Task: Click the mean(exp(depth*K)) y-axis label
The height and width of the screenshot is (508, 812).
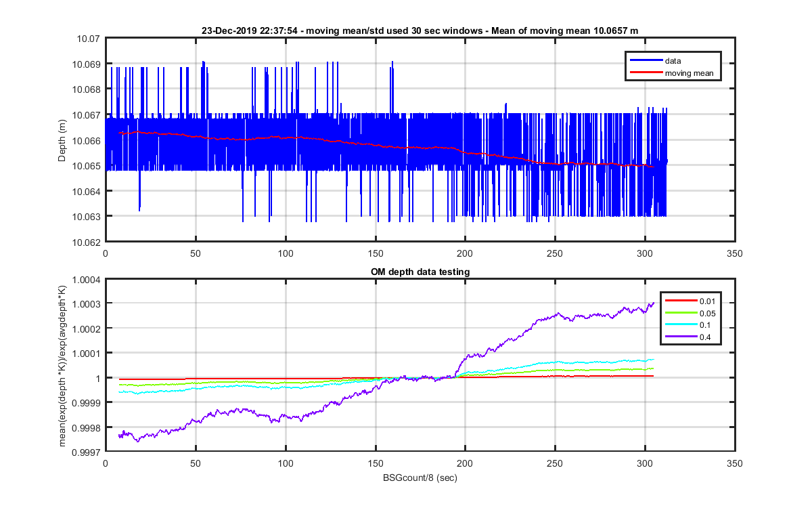Action: pos(62,364)
